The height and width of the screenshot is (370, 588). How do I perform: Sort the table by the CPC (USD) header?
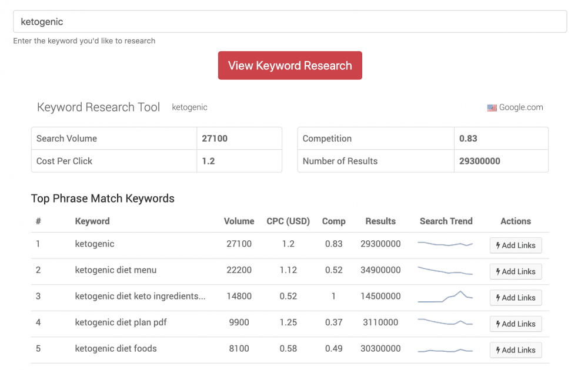[x=288, y=221]
